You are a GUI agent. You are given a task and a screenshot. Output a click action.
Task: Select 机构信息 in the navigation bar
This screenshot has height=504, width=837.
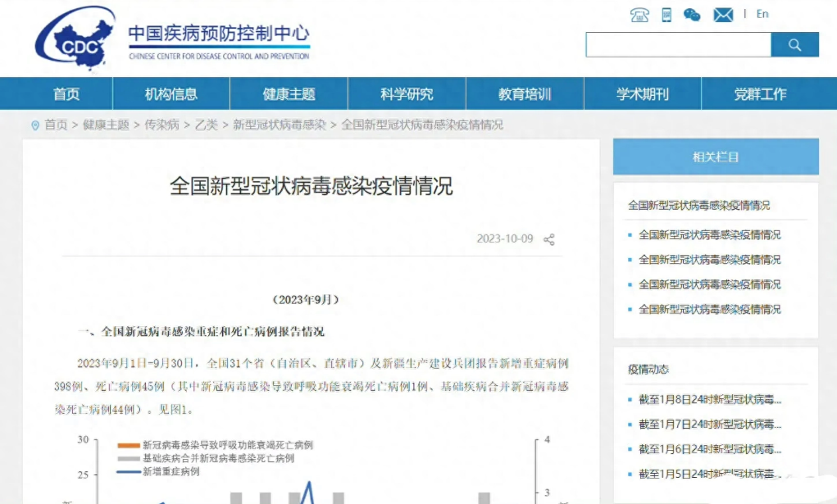tap(171, 94)
